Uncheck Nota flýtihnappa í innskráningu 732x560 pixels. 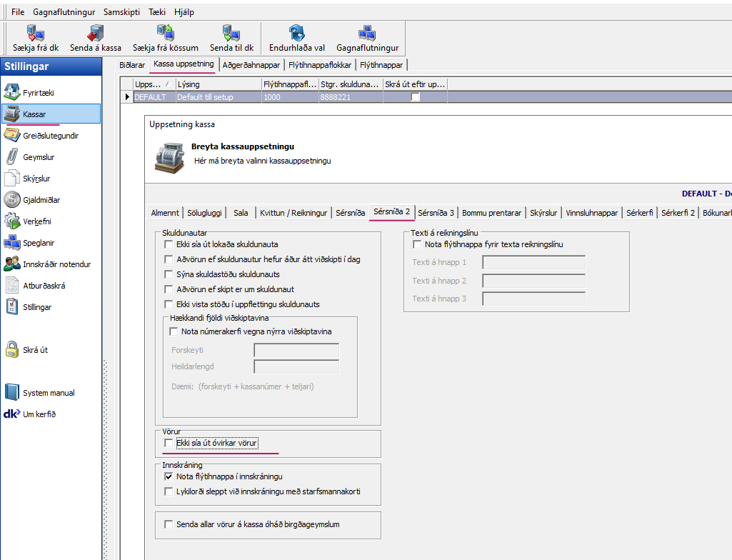point(169,476)
